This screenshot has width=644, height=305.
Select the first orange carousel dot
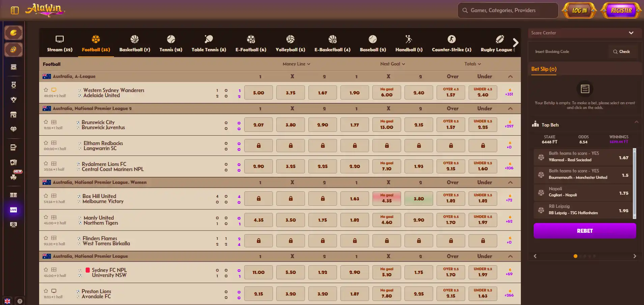click(576, 256)
